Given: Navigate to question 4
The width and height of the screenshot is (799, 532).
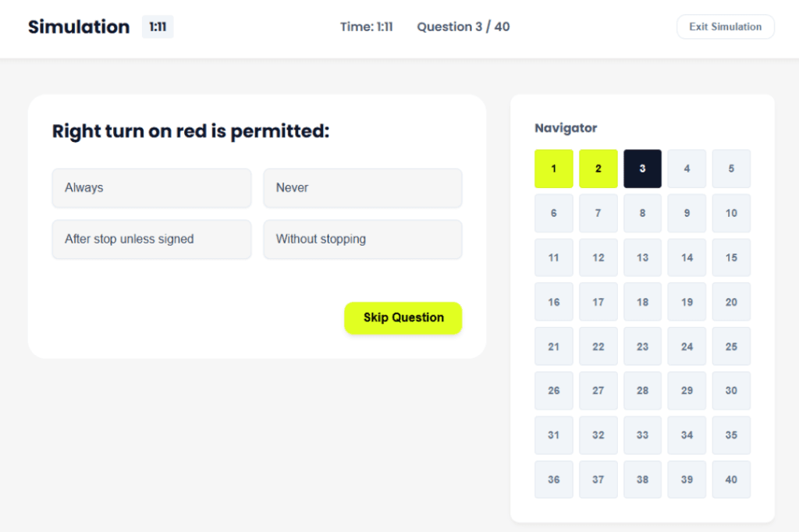Looking at the screenshot, I should [x=687, y=168].
